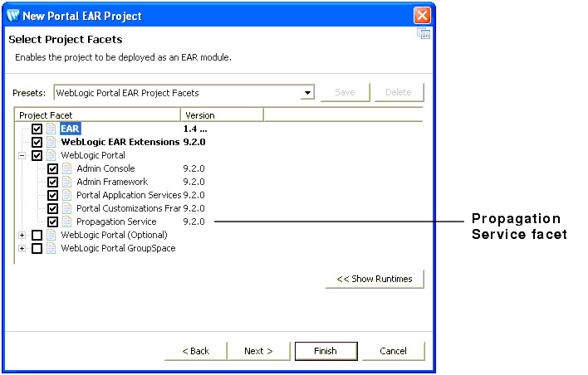Expand the WebLogic Portal GroupSpace node

pos(22,248)
